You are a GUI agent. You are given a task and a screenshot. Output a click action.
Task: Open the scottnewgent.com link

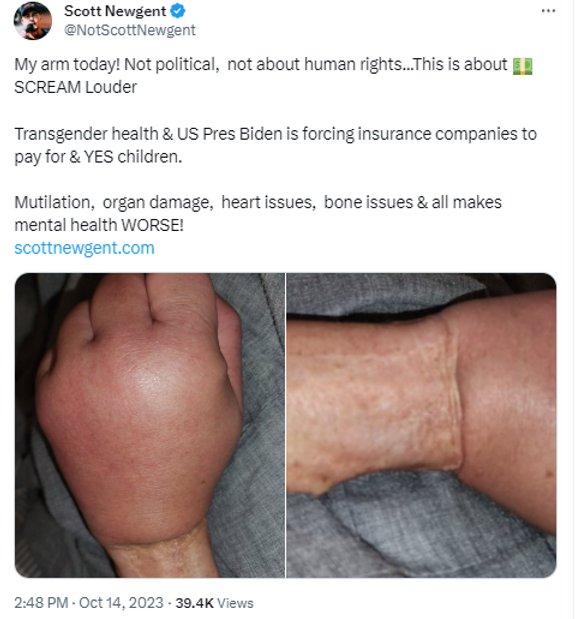84,248
